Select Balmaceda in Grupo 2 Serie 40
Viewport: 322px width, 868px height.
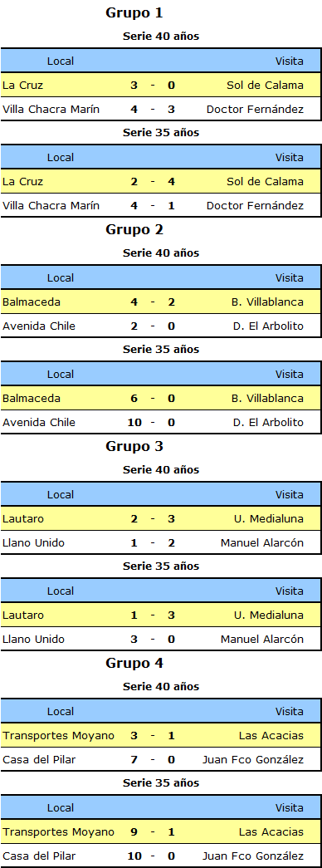(30, 302)
